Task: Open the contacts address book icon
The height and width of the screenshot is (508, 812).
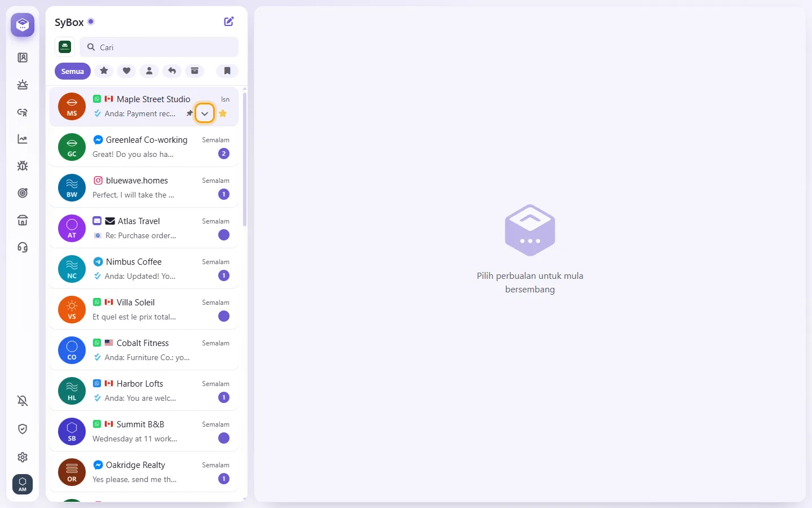Action: pos(23,58)
